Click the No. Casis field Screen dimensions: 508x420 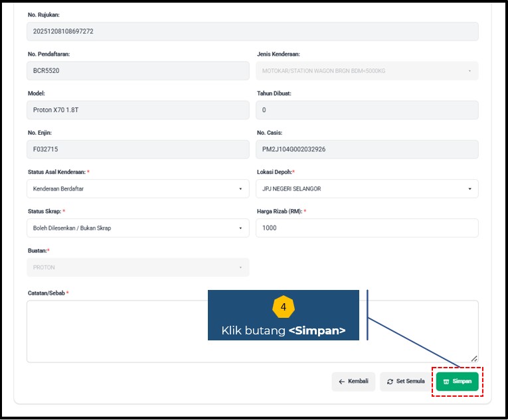(367, 149)
